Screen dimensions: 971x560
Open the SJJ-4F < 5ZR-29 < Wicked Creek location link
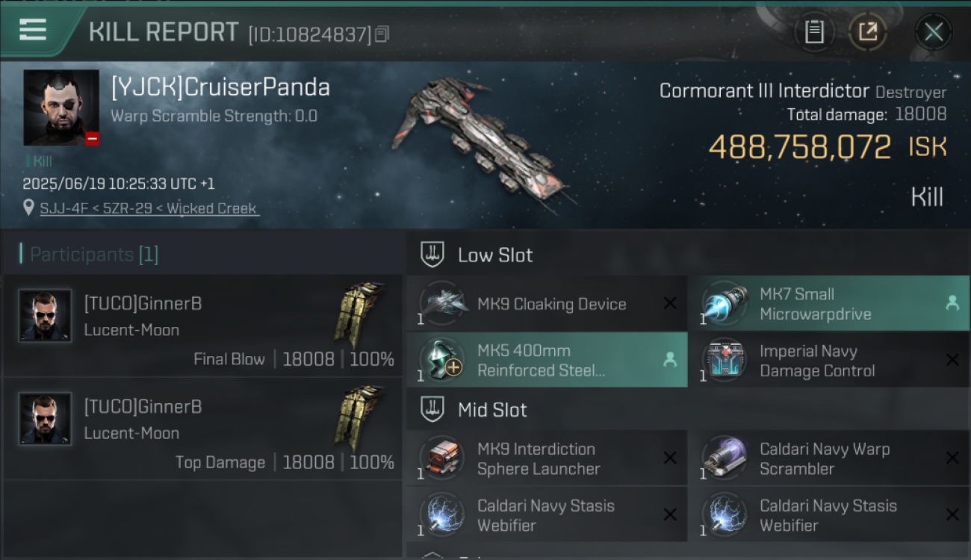[148, 208]
